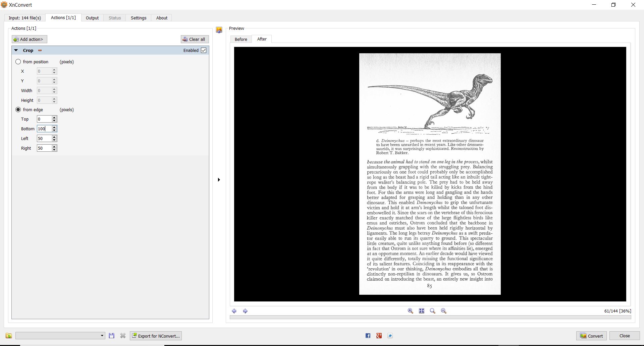Image resolution: width=644 pixels, height=346 pixels.
Task: Click the save preset floppy disk icon
Action: click(112, 336)
